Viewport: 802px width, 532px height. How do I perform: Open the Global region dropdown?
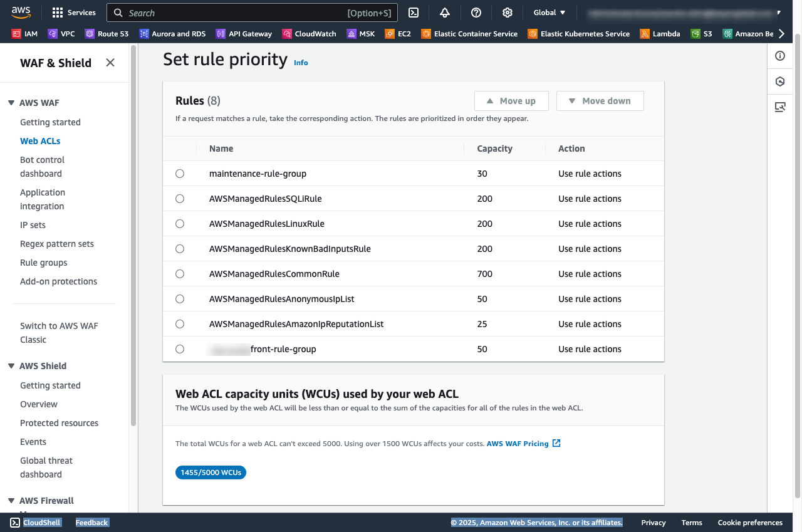coord(549,13)
